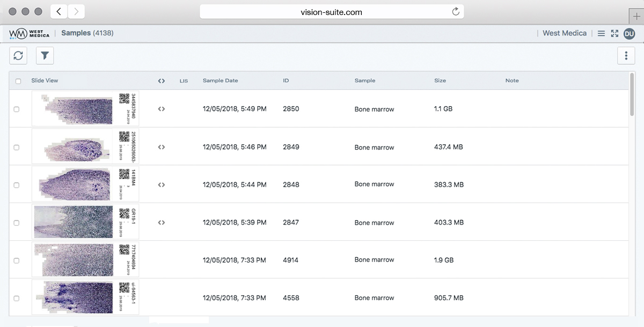Click size 403.3 MB cell

[x=449, y=222]
